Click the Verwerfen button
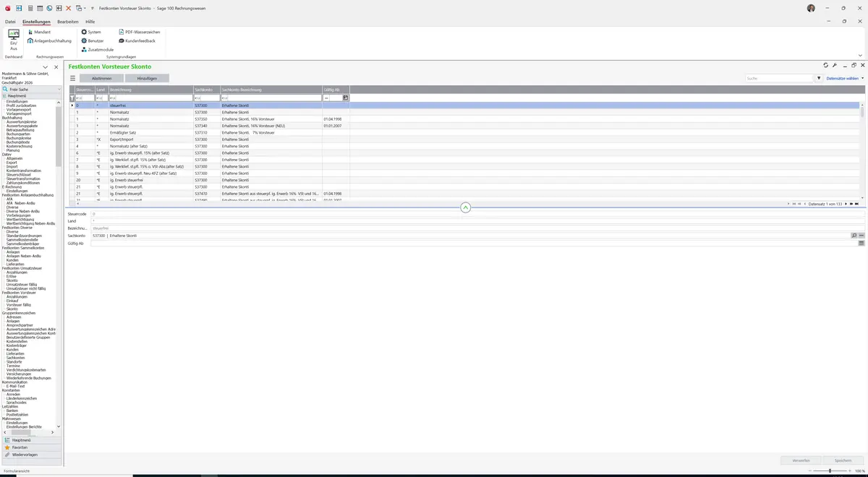Screen dimensions: 868x477 (x=801, y=460)
